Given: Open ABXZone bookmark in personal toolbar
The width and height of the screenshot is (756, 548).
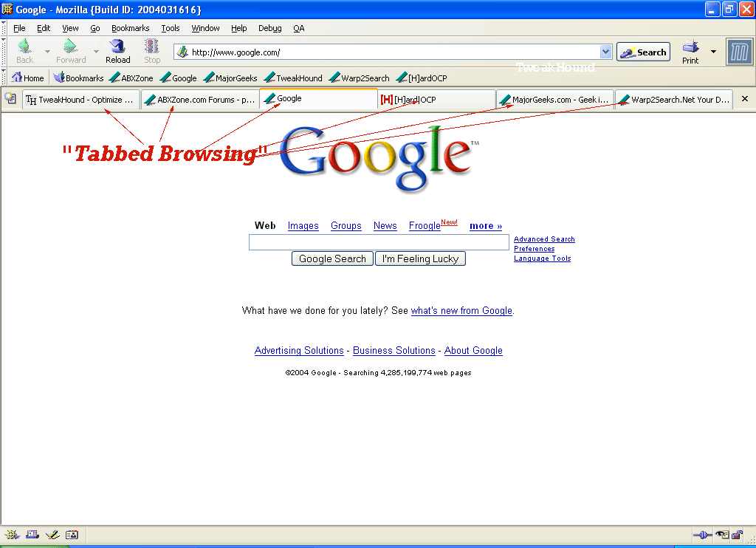Looking at the screenshot, I should [131, 78].
